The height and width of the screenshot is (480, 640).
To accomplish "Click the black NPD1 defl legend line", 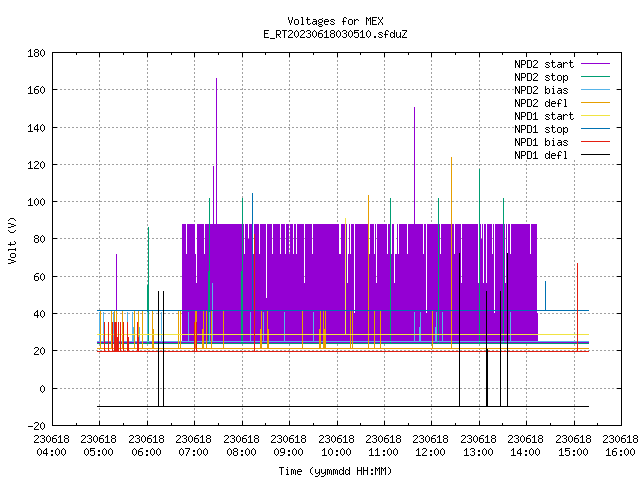I will [x=595, y=155].
